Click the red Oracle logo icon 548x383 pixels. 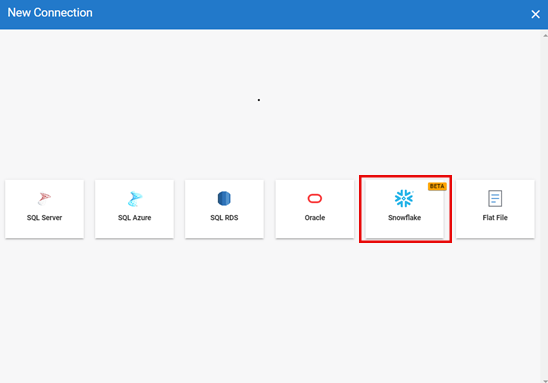tap(315, 198)
